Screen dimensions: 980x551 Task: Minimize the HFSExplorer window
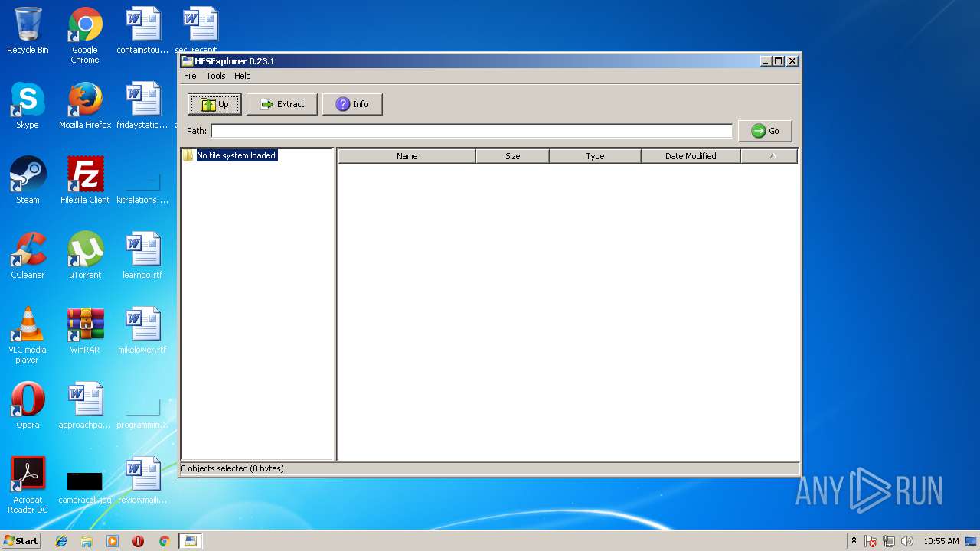(x=766, y=61)
